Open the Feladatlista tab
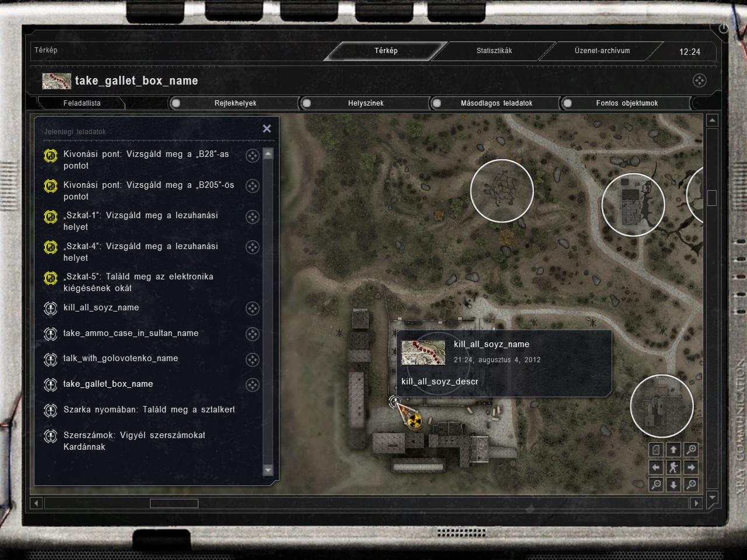This screenshot has height=560, width=747. [x=82, y=103]
